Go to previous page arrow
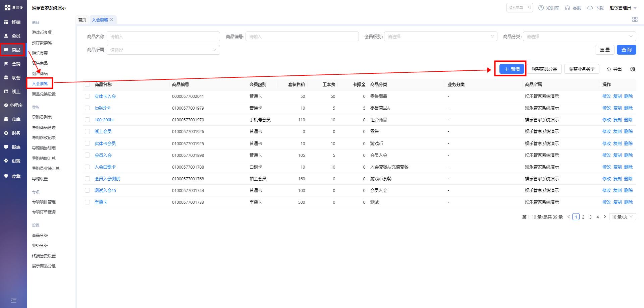 click(569, 217)
